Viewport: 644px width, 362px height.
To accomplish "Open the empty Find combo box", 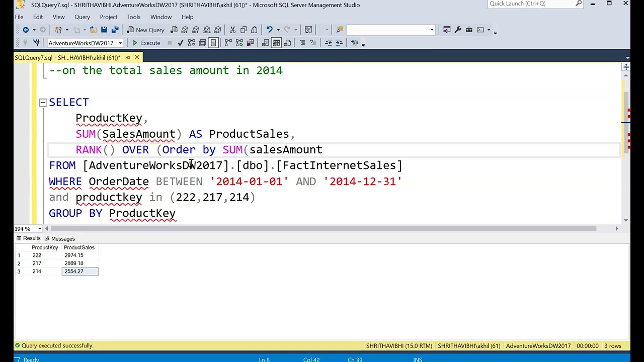I will [x=391, y=30].
